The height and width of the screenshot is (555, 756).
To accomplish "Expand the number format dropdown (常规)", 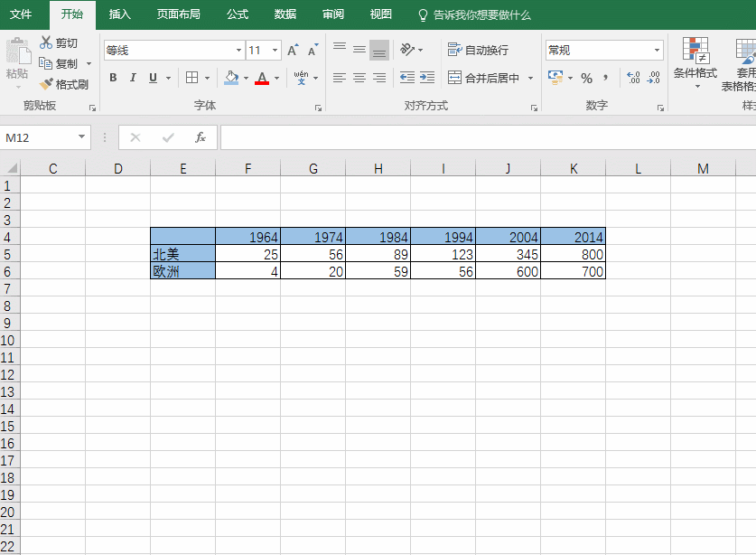I will [657, 51].
